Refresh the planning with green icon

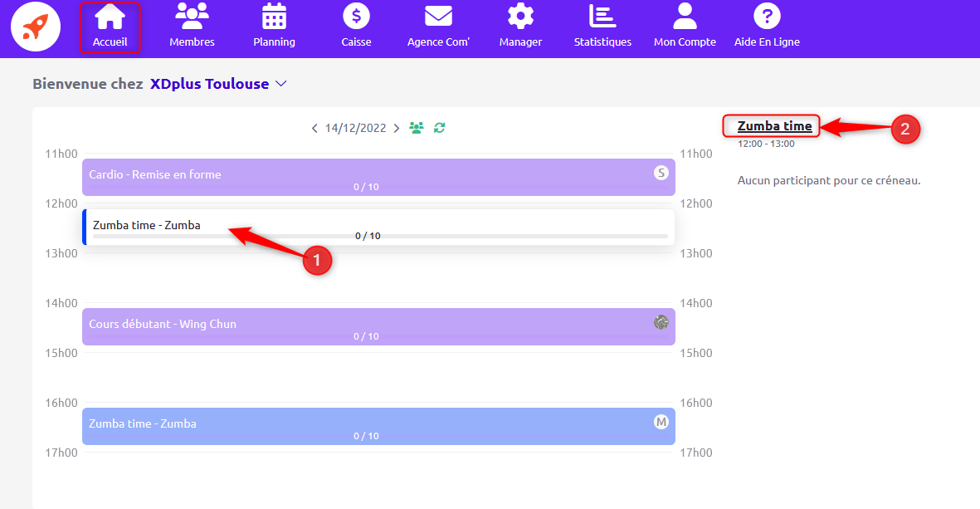[440, 128]
